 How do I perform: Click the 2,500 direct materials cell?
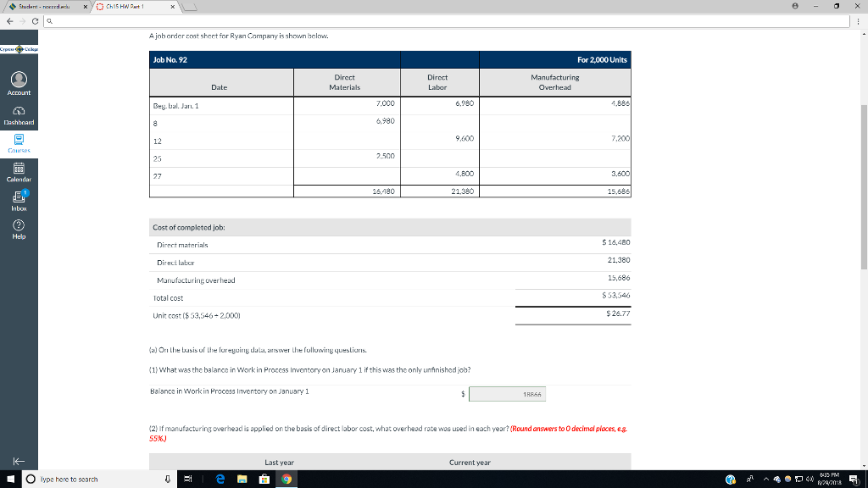[x=386, y=156]
